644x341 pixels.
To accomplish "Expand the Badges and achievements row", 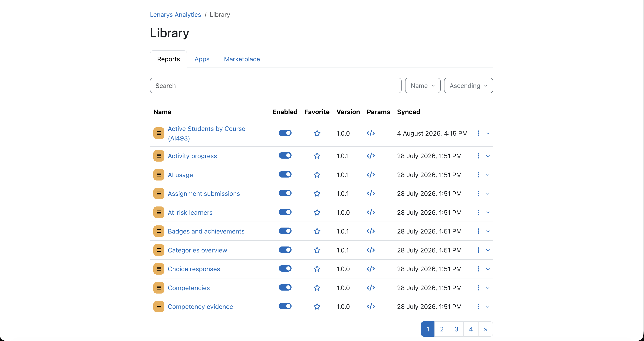I will (488, 232).
